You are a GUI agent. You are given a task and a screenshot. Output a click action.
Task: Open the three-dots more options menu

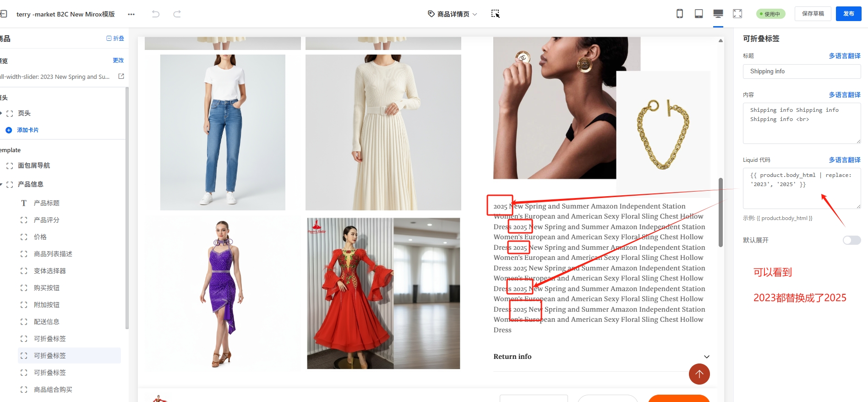tap(131, 14)
